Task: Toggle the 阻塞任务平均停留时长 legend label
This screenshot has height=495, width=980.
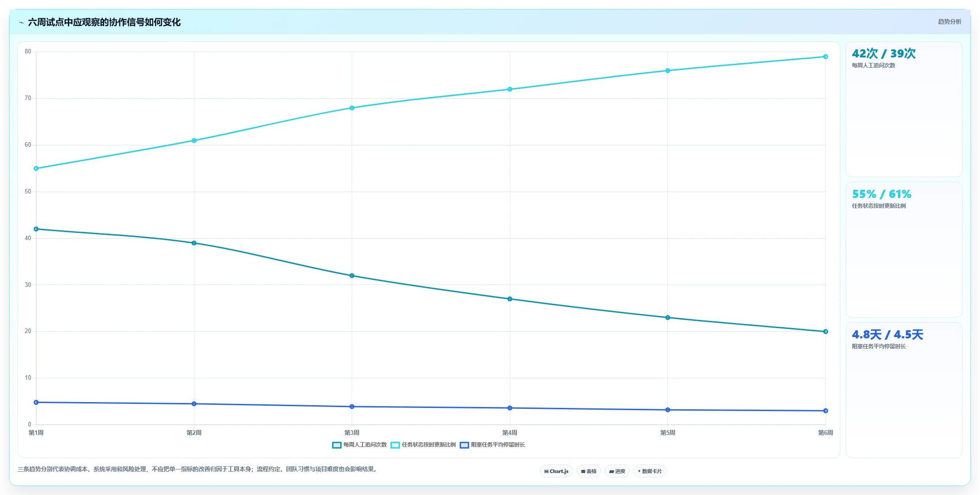Action: [498, 445]
